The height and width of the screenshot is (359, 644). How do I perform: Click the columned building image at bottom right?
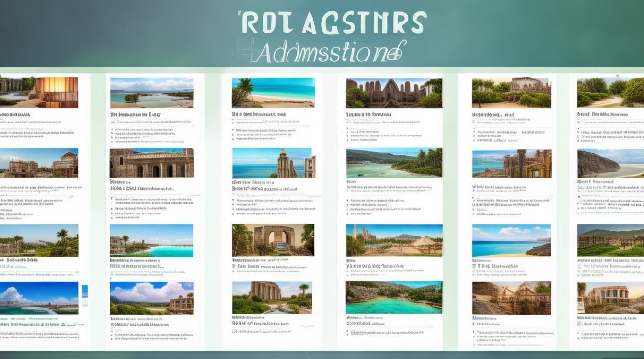(610, 298)
